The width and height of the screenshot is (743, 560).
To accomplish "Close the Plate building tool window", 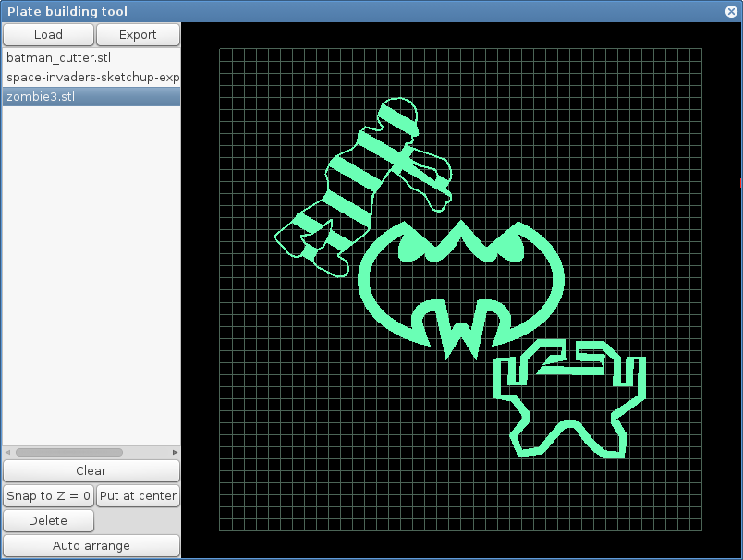I will coord(731,11).
